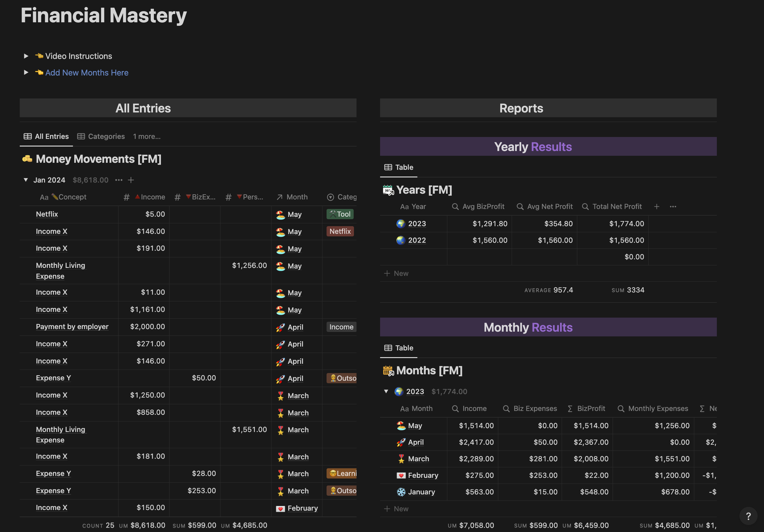This screenshot has width=764, height=532.
Task: Click the Money Movements coins icon
Action: point(27,159)
